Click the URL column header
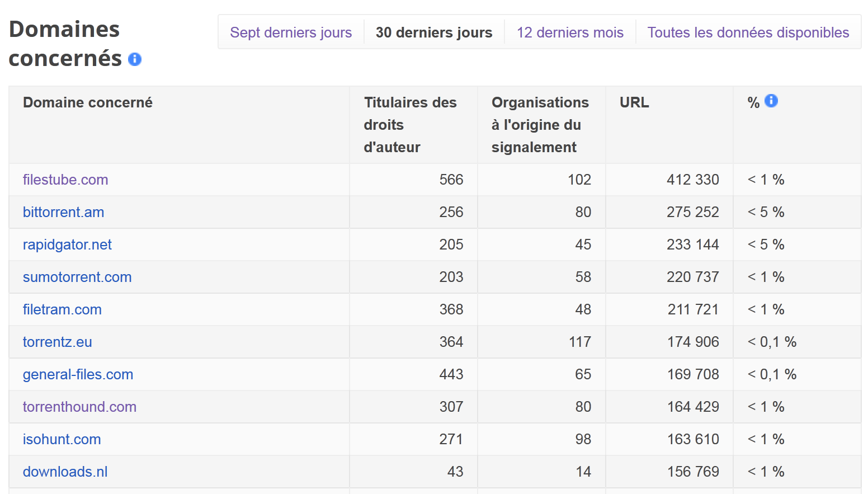Viewport: 868px width, 494px height. 634,102
